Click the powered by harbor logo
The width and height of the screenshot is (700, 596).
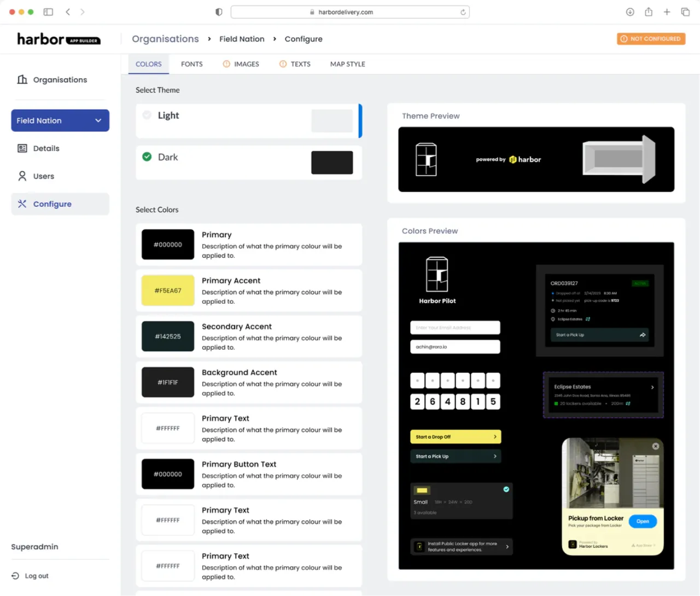coord(508,160)
